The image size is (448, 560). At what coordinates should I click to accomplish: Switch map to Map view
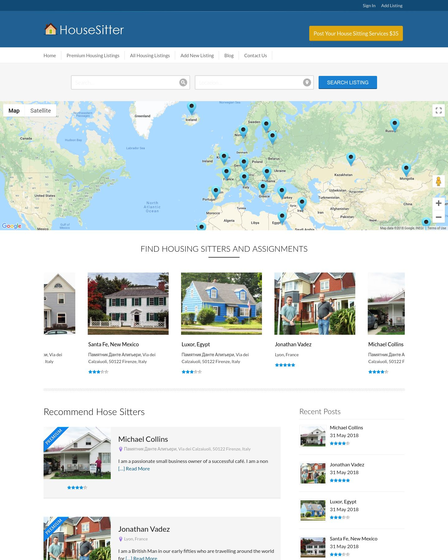tap(14, 110)
